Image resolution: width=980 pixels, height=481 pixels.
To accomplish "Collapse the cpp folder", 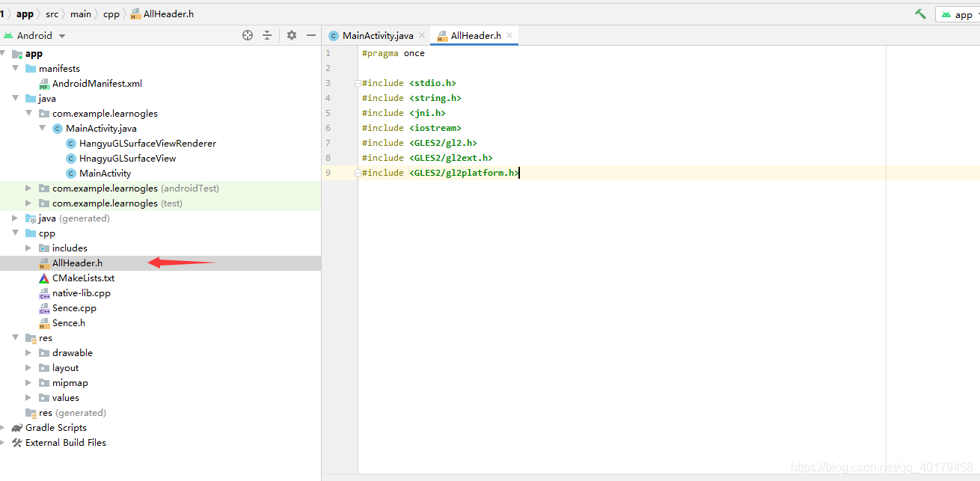I will pyautogui.click(x=16, y=233).
